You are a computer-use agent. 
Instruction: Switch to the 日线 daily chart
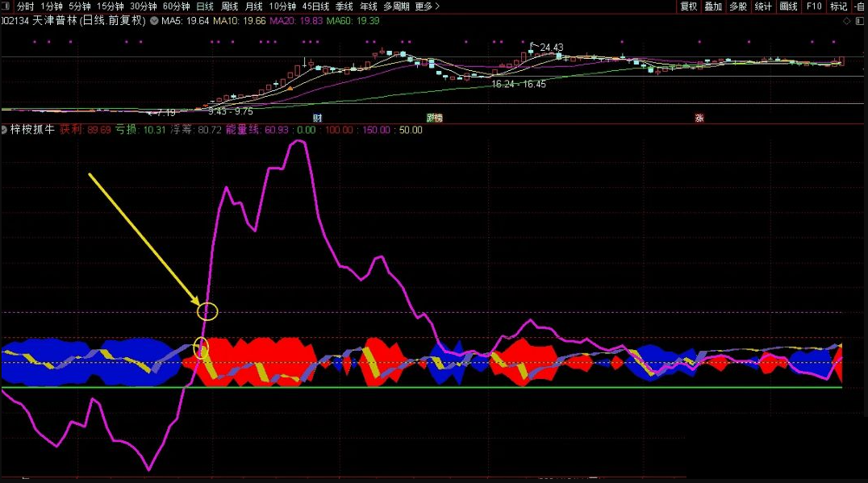(x=205, y=6)
